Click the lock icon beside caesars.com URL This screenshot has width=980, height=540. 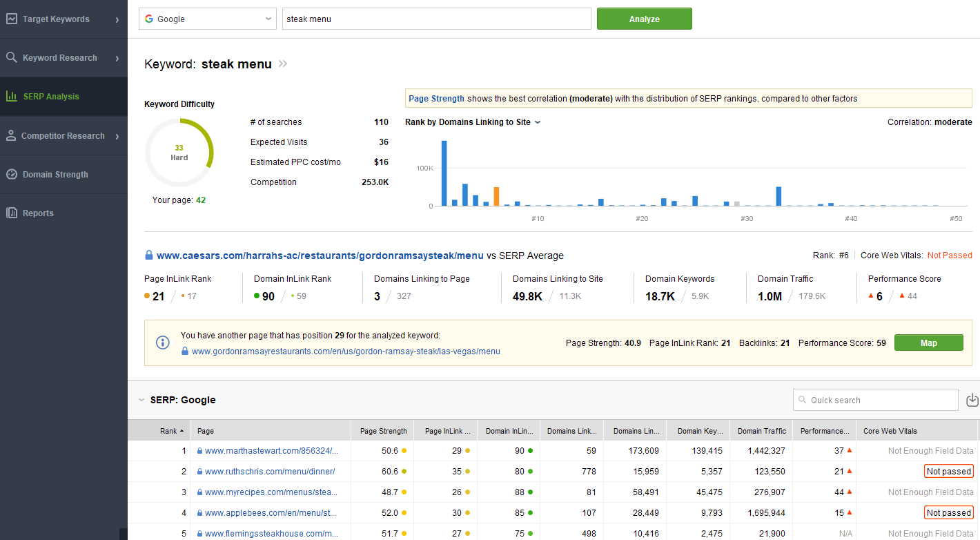click(148, 255)
